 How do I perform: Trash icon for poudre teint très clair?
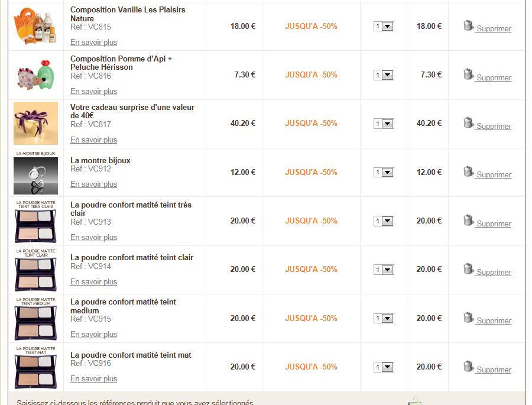[468, 221]
